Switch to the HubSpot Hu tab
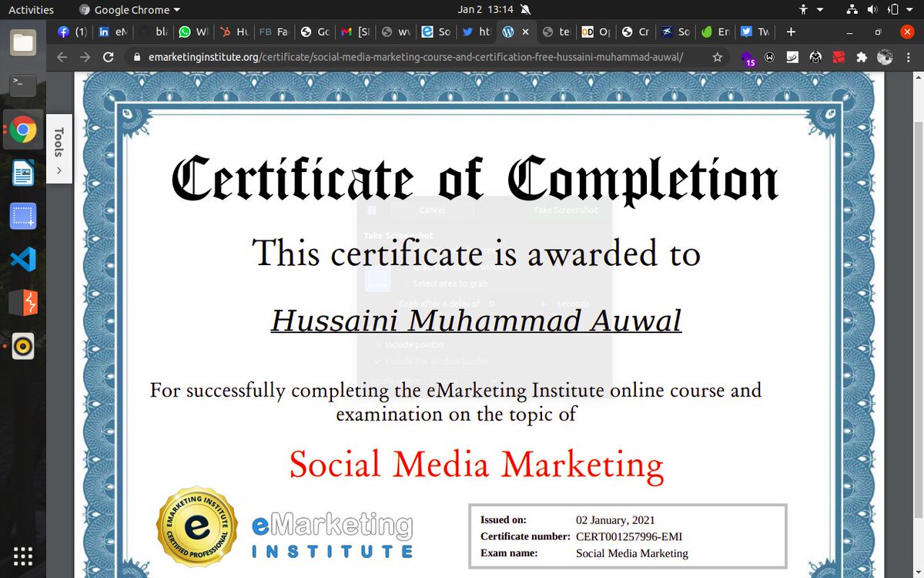Image resolution: width=924 pixels, height=578 pixels. (x=234, y=32)
